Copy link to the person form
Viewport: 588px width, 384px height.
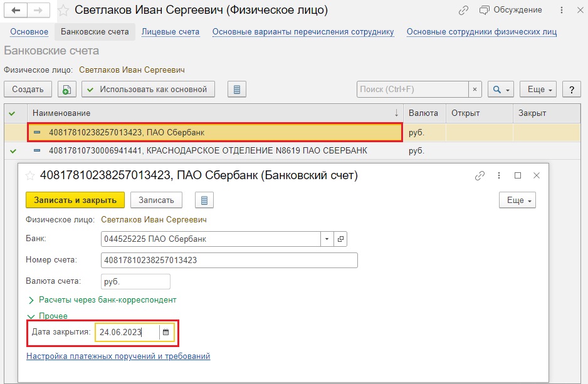coord(463,10)
